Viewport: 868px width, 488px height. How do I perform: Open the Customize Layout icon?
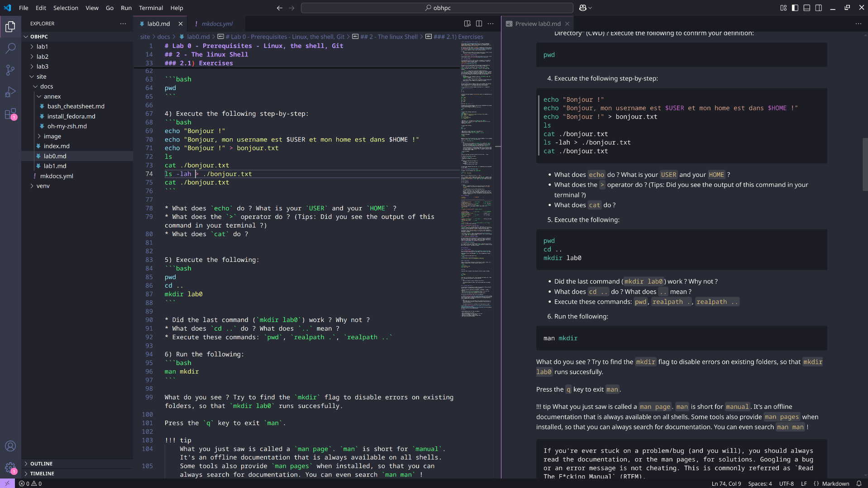point(783,8)
